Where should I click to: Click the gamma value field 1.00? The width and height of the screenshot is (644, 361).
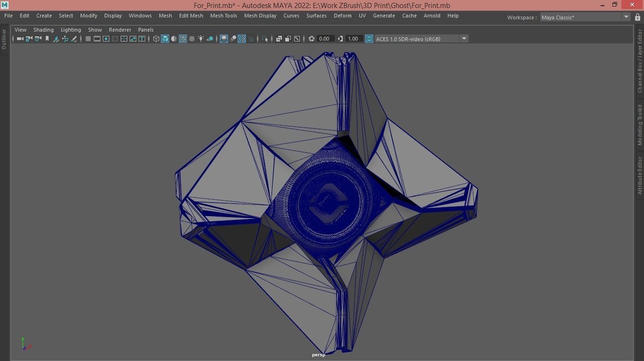(354, 39)
